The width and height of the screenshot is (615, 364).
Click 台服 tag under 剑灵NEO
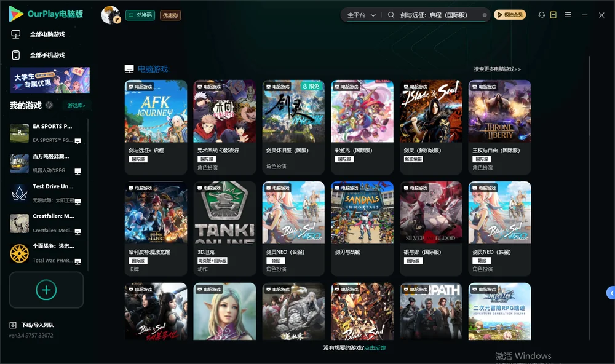[276, 261]
